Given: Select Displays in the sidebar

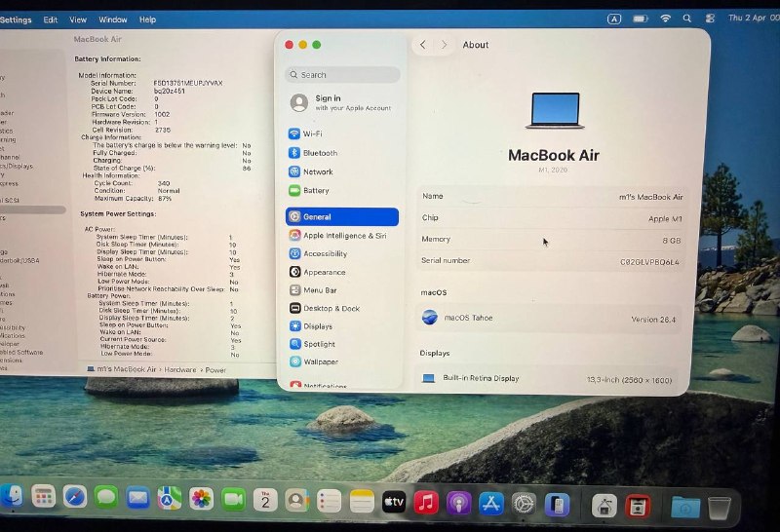Looking at the screenshot, I should point(317,326).
